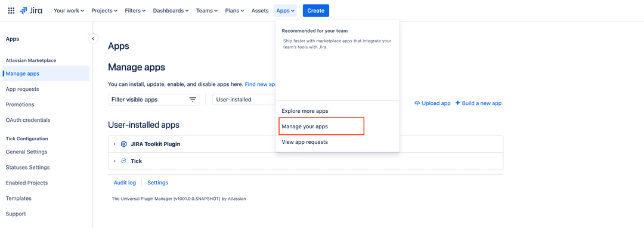Collapse the sidebar with arrow button
This screenshot has height=228, width=644.
[x=93, y=39]
